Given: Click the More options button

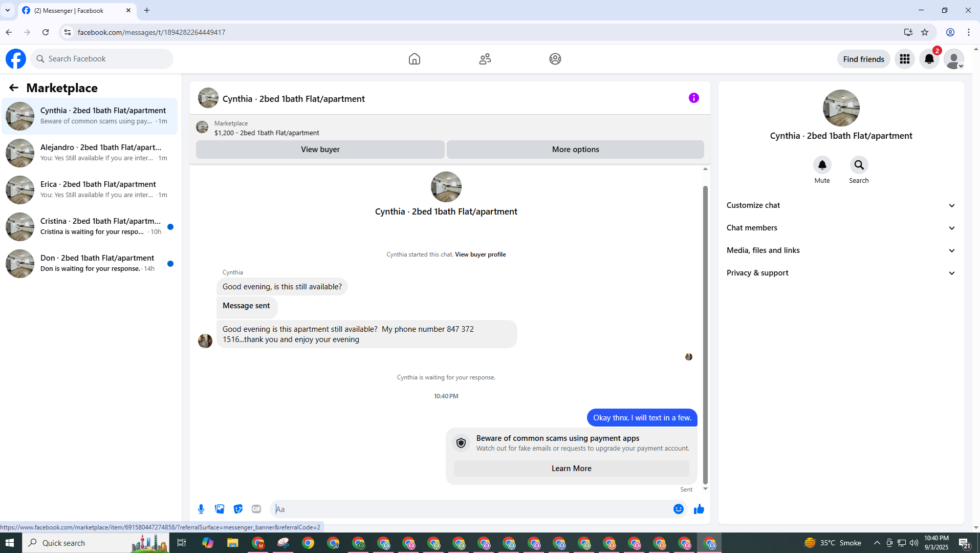Looking at the screenshot, I should click(x=575, y=150).
